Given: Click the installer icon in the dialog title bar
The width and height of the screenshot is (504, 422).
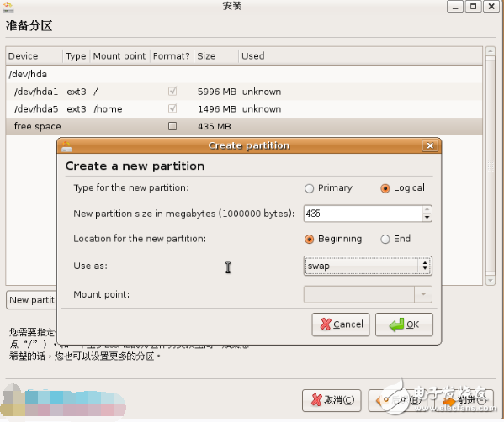Looking at the screenshot, I should tap(66, 146).
